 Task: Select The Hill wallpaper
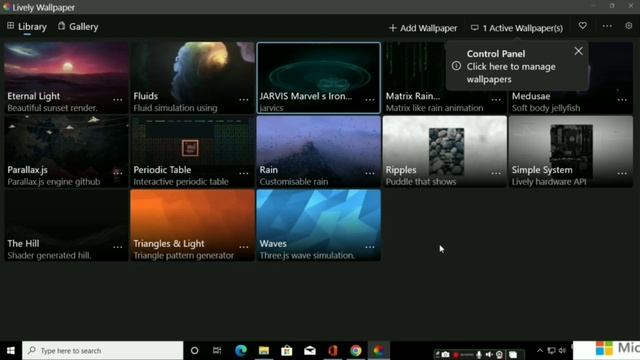[66, 225]
